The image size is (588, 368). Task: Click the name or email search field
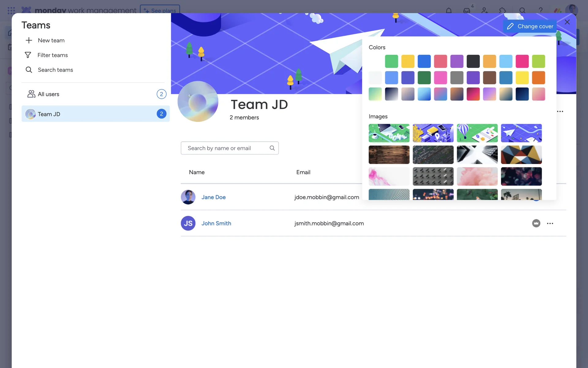(227, 148)
